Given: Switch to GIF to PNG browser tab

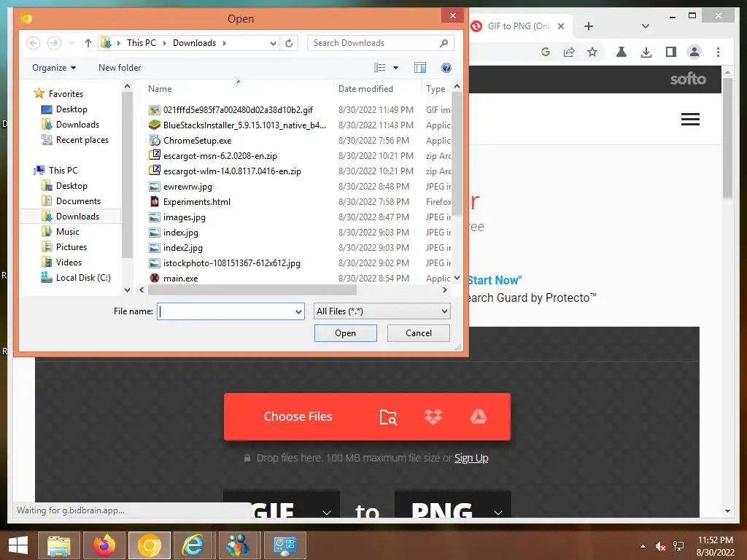Looking at the screenshot, I should (x=517, y=26).
